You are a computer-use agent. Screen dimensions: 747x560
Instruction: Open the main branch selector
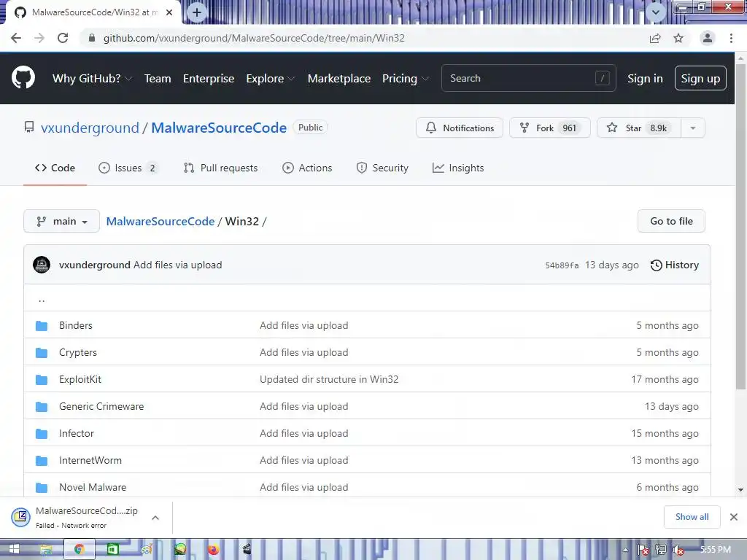61,221
